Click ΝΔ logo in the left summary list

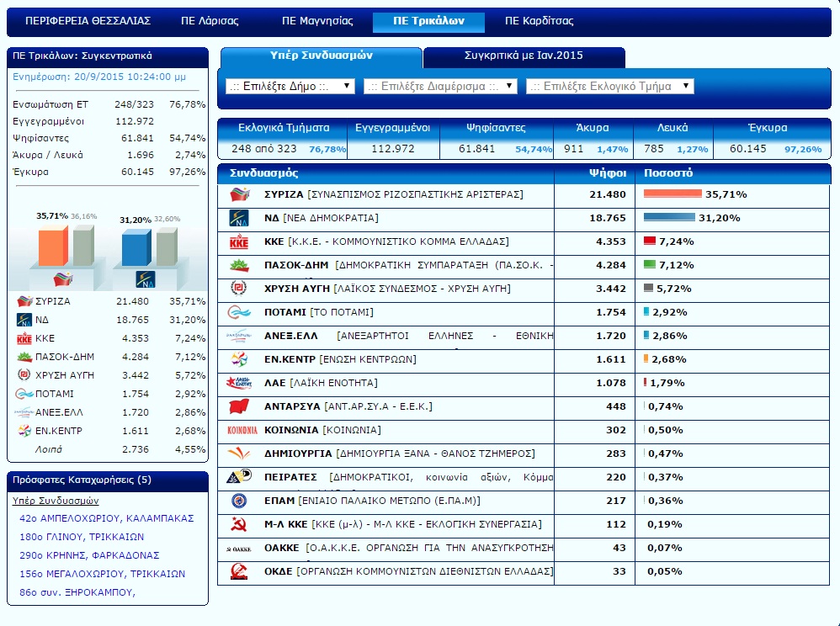click(24, 320)
